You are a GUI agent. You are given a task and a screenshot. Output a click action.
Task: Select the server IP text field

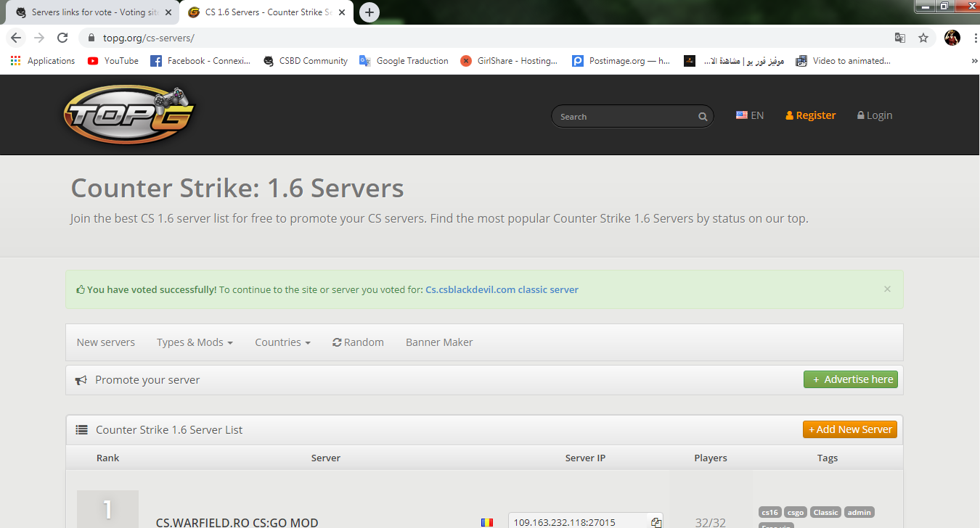579,521
